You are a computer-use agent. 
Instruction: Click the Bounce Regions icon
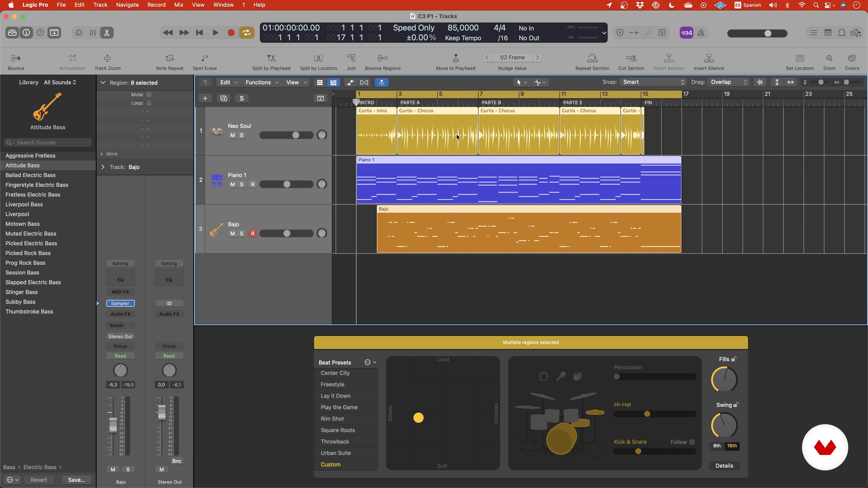pyautogui.click(x=383, y=58)
